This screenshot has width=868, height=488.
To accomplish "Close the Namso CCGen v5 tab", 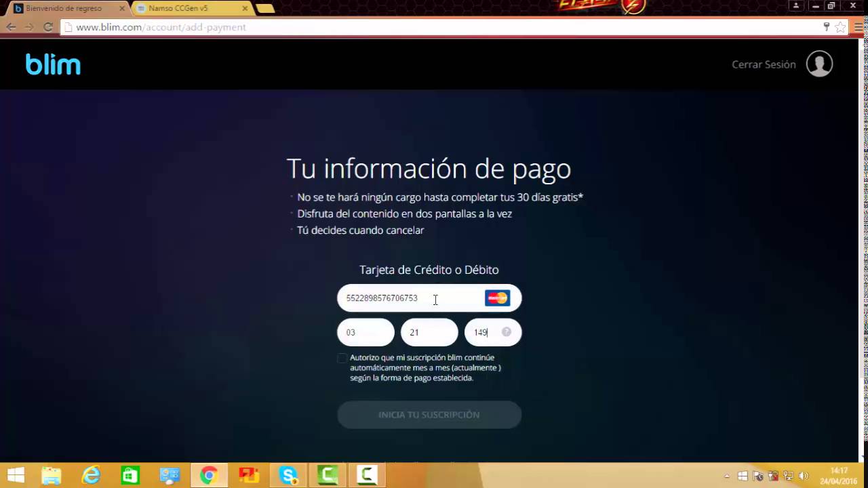I will (x=245, y=9).
